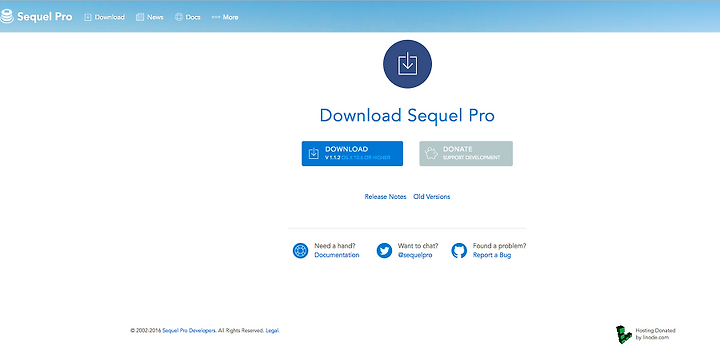
Task: Click the blue DOWNLOAD v1.1.2 button
Action: (352, 153)
